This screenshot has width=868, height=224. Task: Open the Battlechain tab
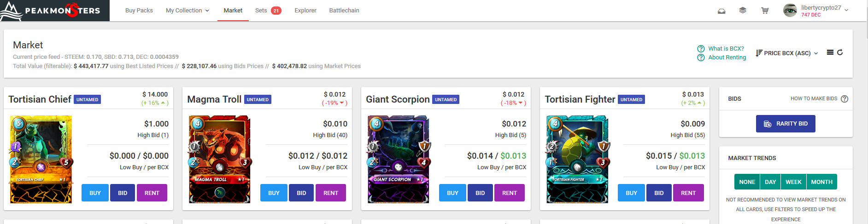click(x=344, y=11)
